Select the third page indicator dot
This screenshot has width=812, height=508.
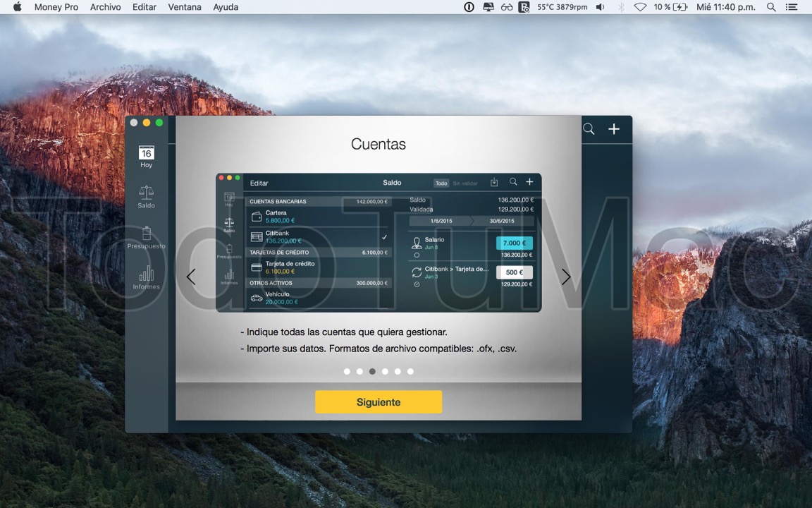pos(372,371)
